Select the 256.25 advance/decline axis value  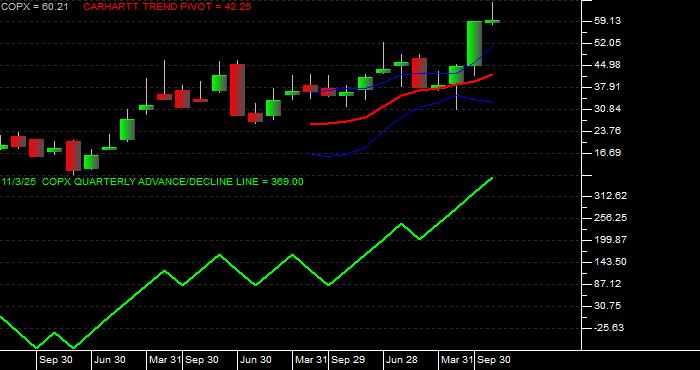(610, 218)
